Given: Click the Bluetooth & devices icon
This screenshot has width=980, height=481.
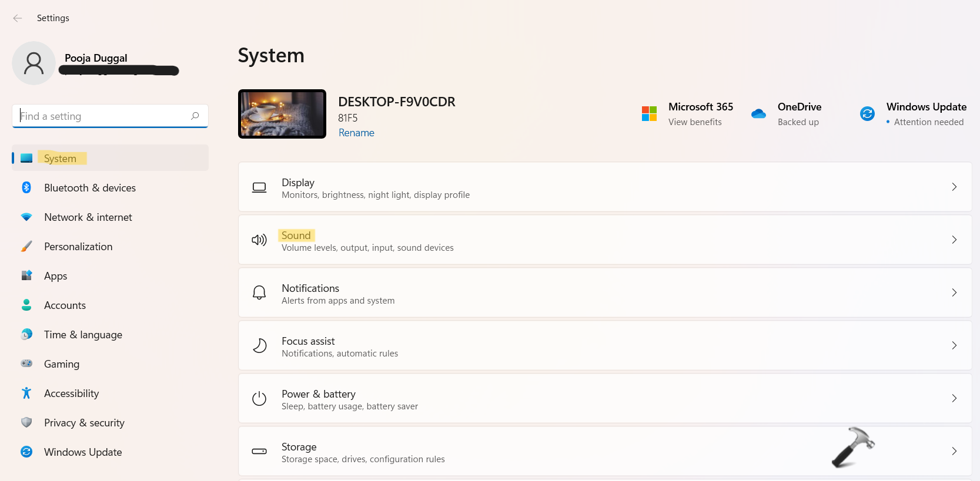Looking at the screenshot, I should click(26, 187).
